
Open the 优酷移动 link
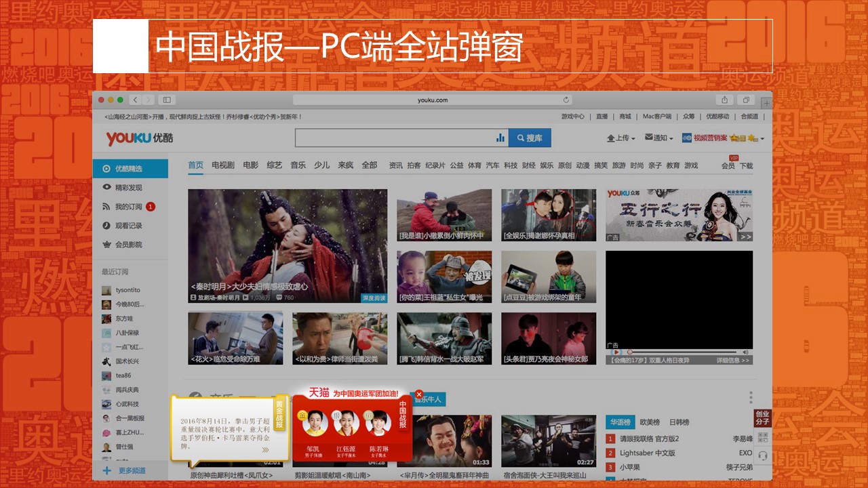tap(717, 117)
